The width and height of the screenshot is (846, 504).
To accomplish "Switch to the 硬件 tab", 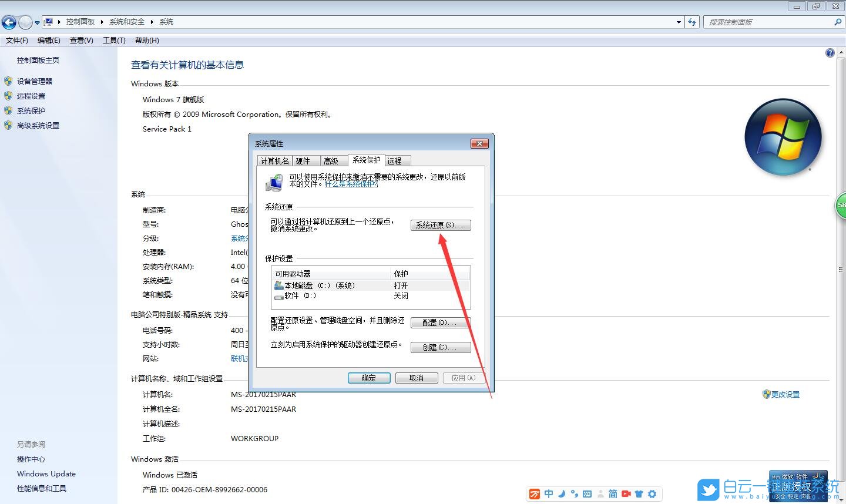I will pyautogui.click(x=306, y=161).
